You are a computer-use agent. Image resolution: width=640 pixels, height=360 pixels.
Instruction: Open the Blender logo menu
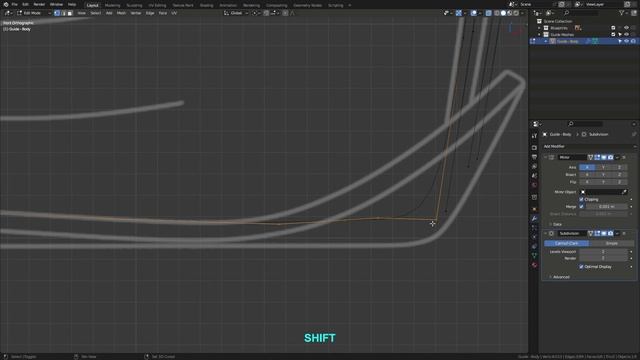click(6, 4)
